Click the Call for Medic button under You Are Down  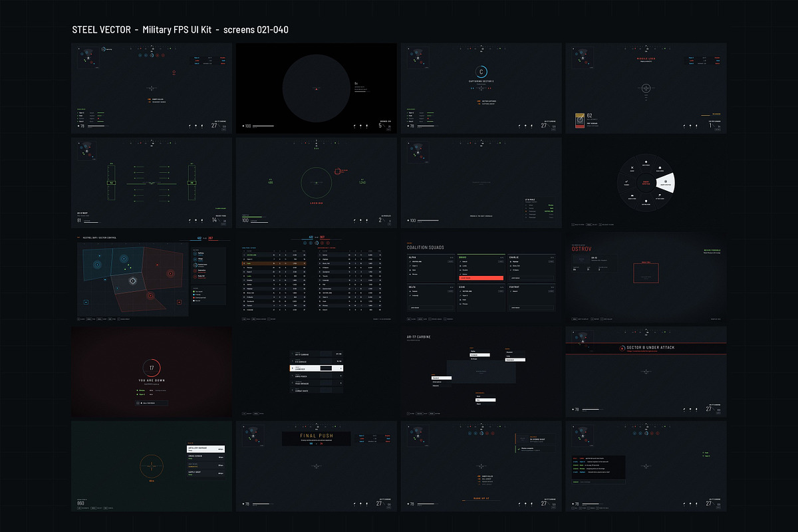click(152, 403)
